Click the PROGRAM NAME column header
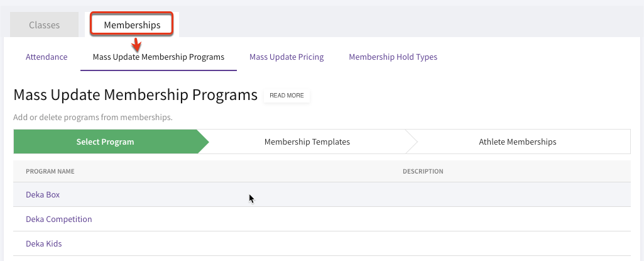Image resolution: width=644 pixels, height=261 pixels. [x=50, y=172]
